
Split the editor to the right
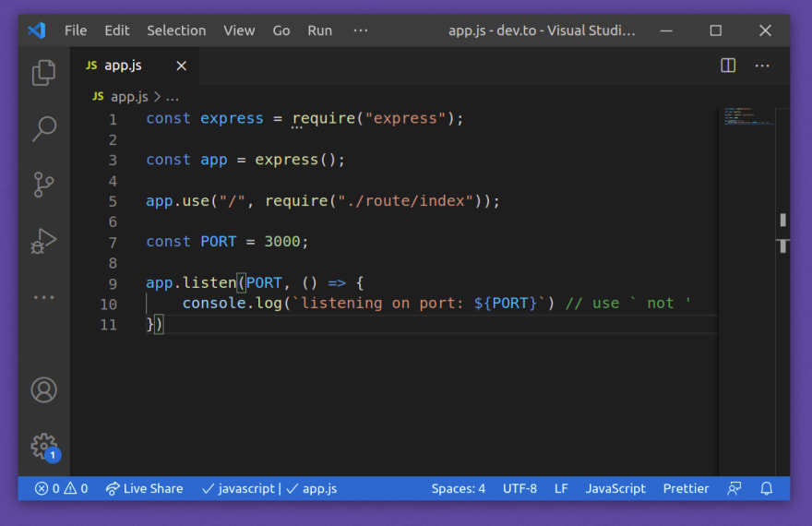(x=728, y=66)
